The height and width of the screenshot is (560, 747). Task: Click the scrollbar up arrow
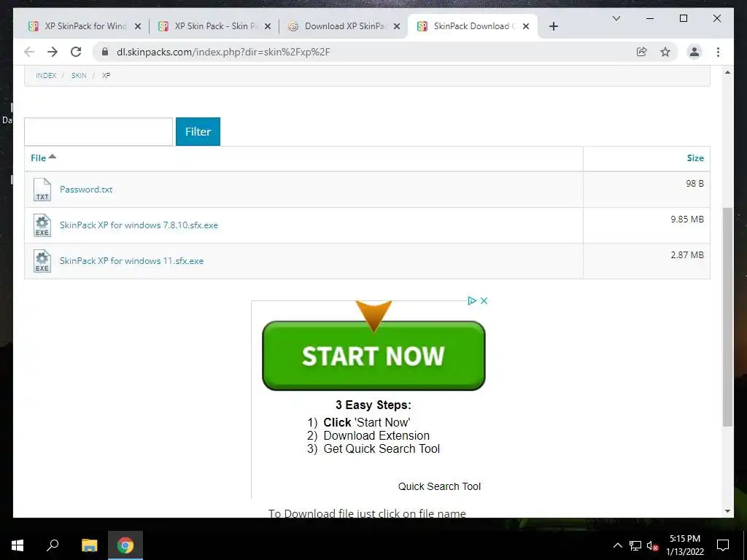(727, 72)
